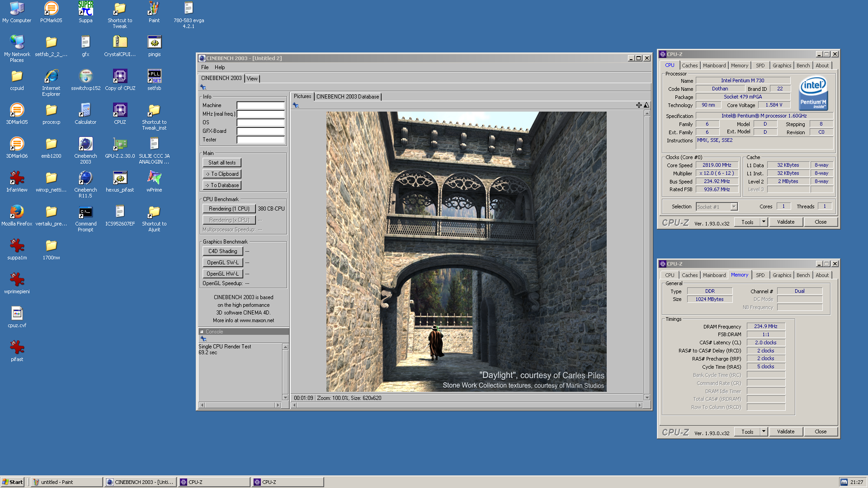Start the OpenGL SW-L benchmark
Image resolution: width=868 pixels, height=488 pixels.
point(223,263)
